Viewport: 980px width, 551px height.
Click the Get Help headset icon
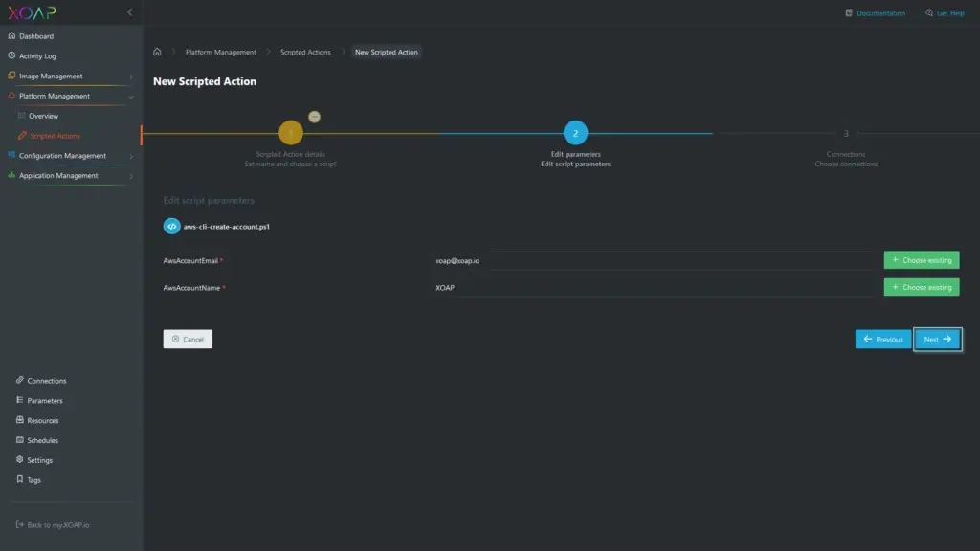[x=928, y=12]
